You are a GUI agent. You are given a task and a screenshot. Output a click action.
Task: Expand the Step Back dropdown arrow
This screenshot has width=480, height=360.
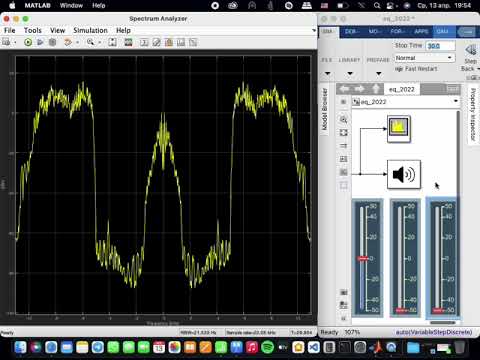click(478, 69)
